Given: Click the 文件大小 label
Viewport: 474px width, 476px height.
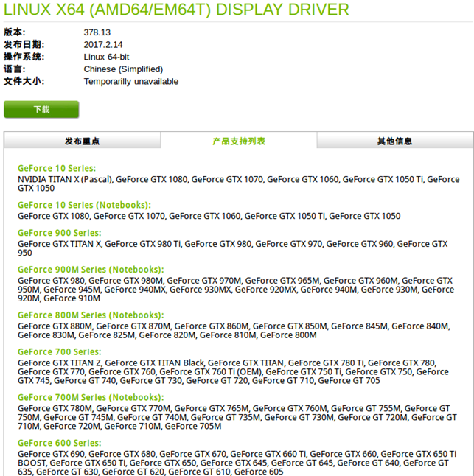Looking at the screenshot, I should (24, 81).
